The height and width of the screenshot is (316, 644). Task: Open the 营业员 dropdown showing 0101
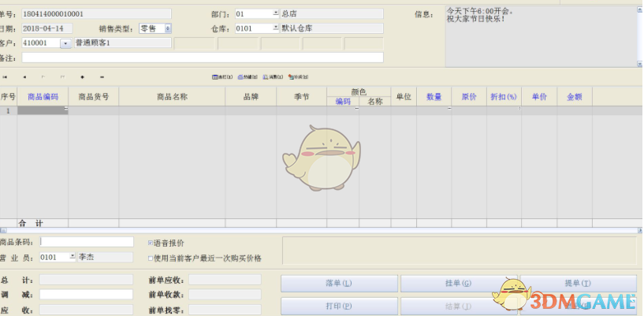click(73, 257)
